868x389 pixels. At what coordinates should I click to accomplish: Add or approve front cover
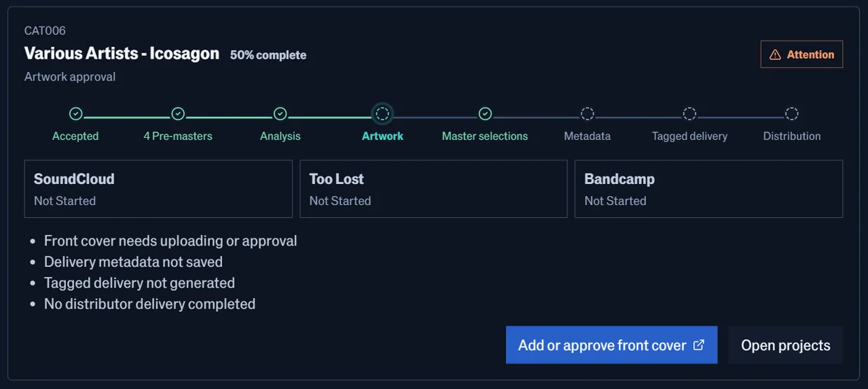coord(612,345)
